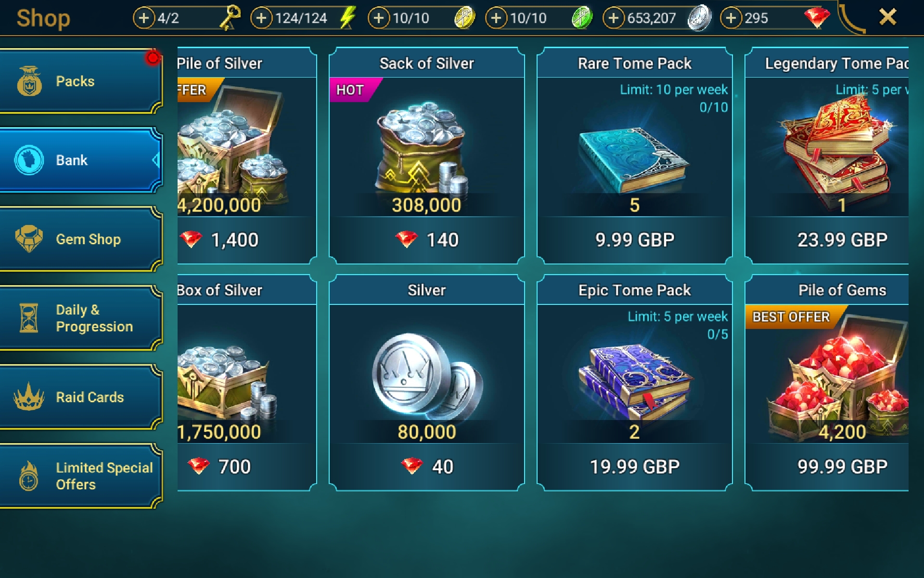Tap plus icon beside the 653,207 silver balance

click(x=614, y=18)
